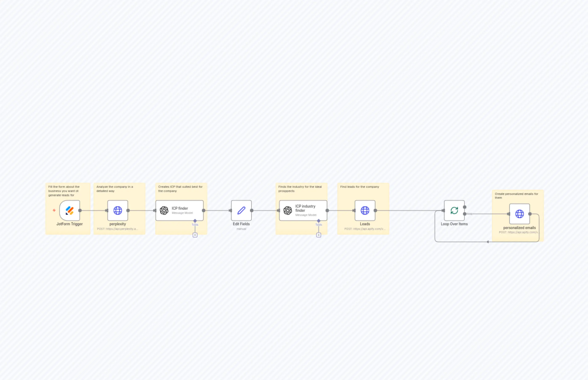Expand the Tools connector diamond on ICP industry finder

(319, 221)
